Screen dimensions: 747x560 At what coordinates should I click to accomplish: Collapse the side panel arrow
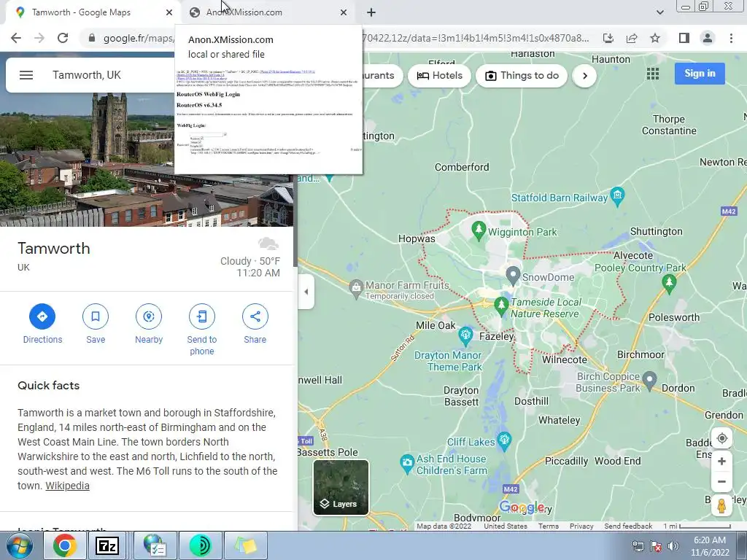[306, 292]
